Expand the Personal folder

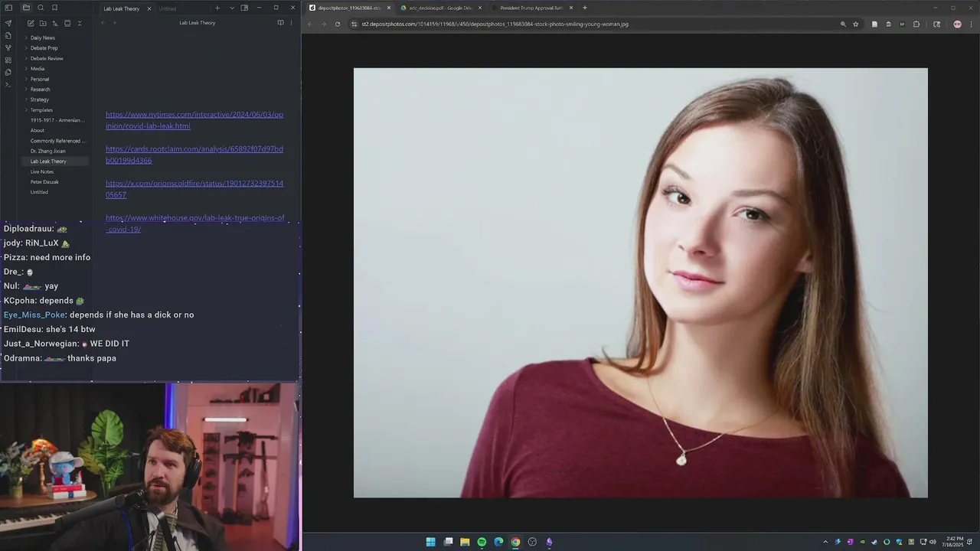pos(40,79)
